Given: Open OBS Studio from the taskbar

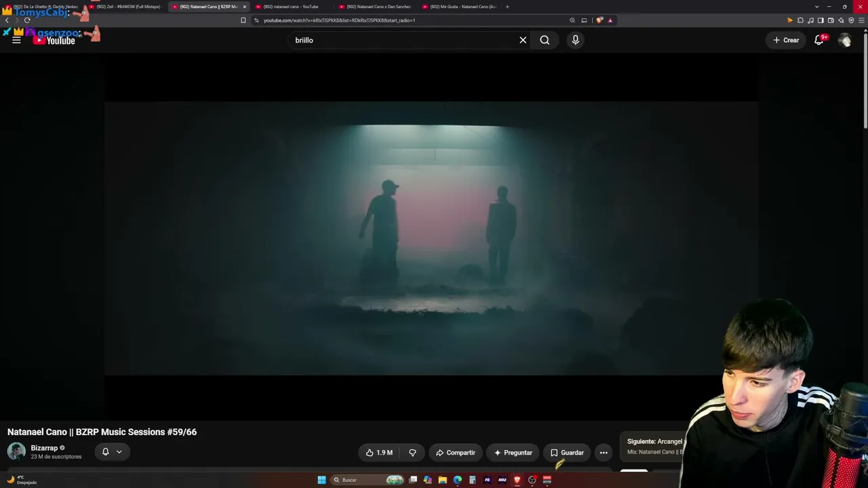Looking at the screenshot, I should coord(532,480).
